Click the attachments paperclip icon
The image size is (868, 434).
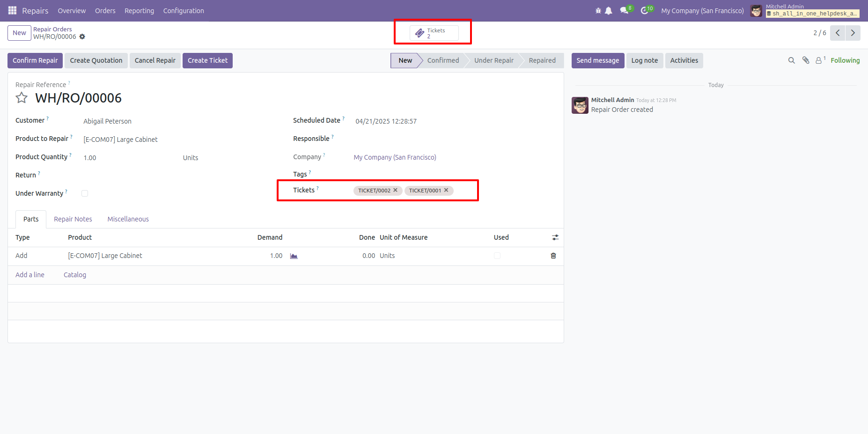pyautogui.click(x=806, y=60)
